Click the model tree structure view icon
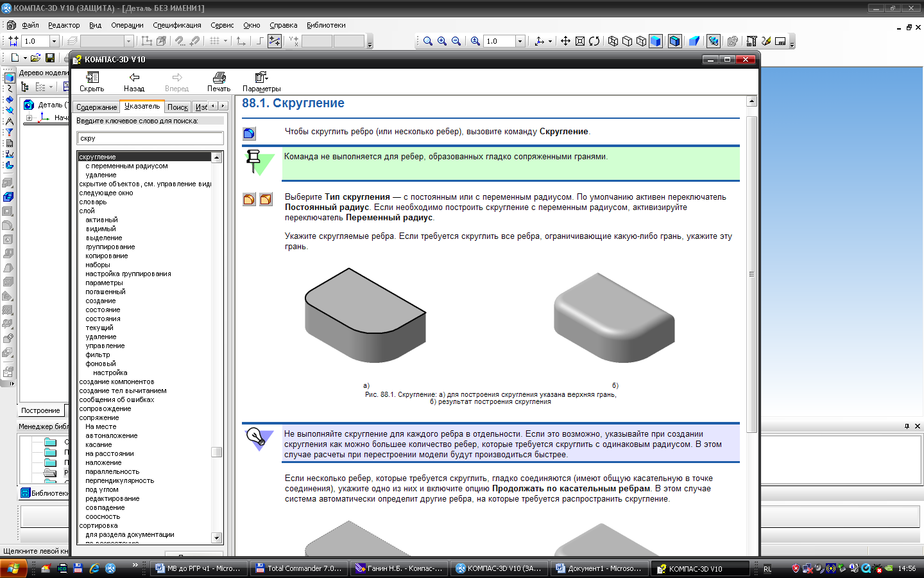This screenshot has width=924, height=578. (x=25, y=87)
